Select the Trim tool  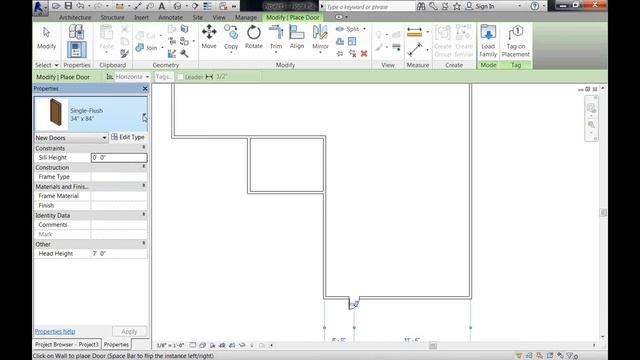276,38
